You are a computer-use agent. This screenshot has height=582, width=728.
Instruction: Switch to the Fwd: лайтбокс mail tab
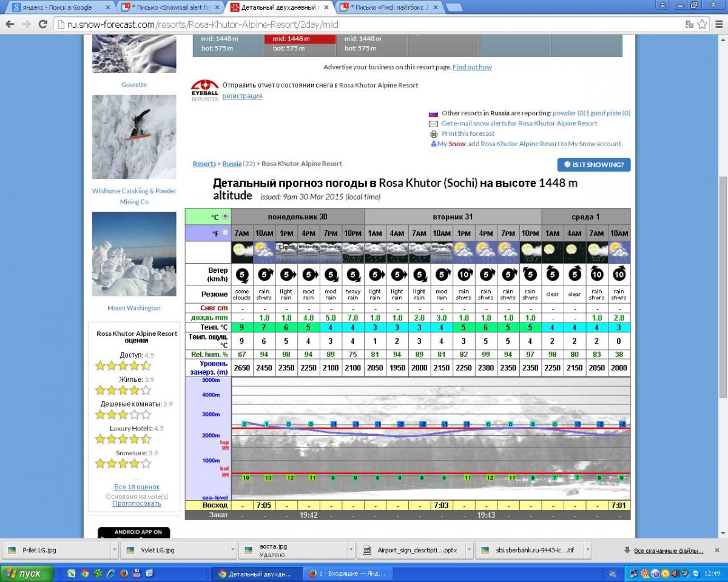click(x=389, y=7)
